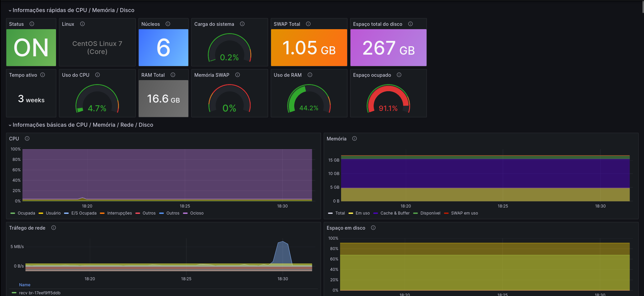The width and height of the screenshot is (644, 296).
Task: Open the CPU panel title menu
Action: (14, 139)
